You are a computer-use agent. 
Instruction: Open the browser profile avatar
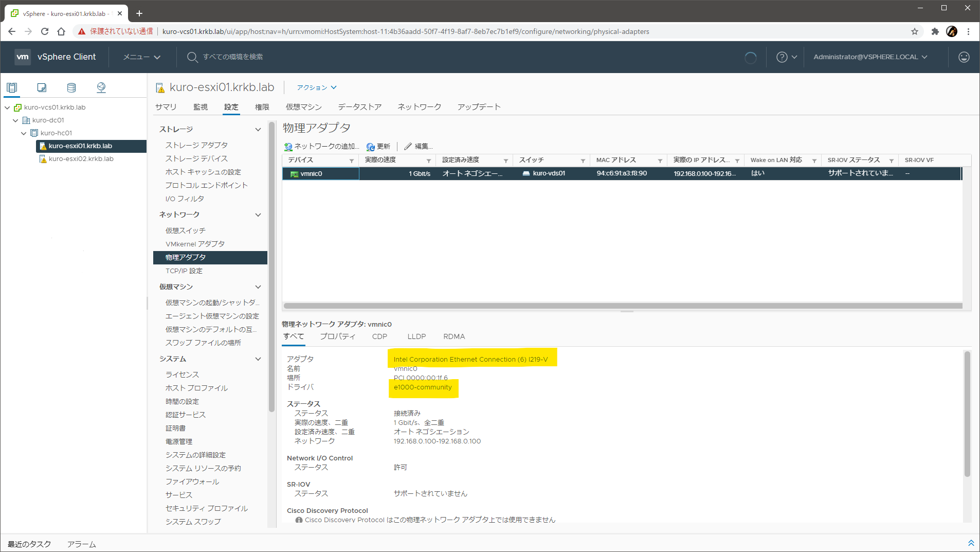(x=952, y=31)
